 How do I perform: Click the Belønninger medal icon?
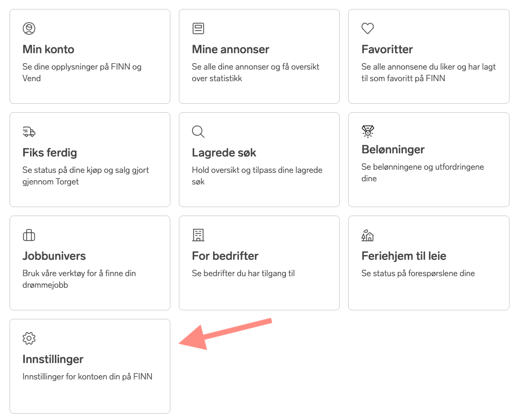pyautogui.click(x=368, y=131)
